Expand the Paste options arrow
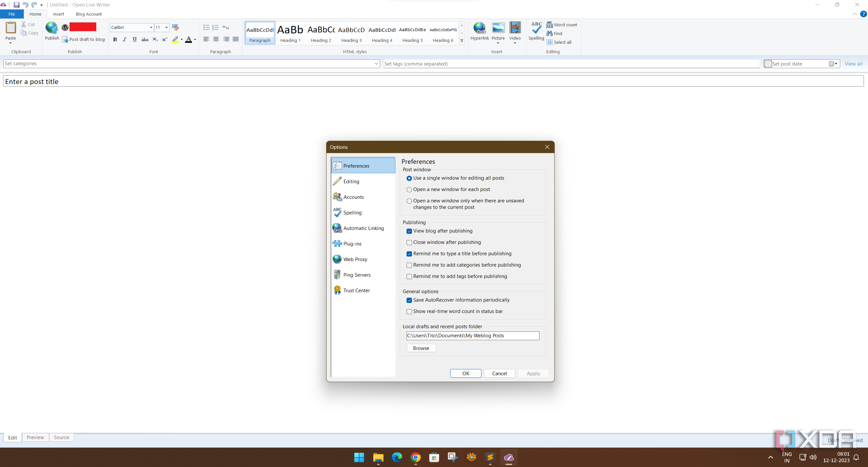868x467 pixels. pos(11,43)
